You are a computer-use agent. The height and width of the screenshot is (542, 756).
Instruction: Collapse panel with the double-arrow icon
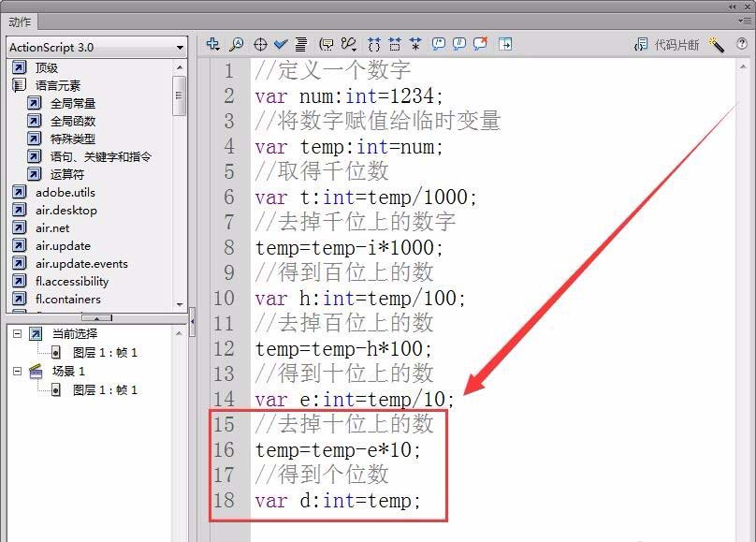[733, 7]
